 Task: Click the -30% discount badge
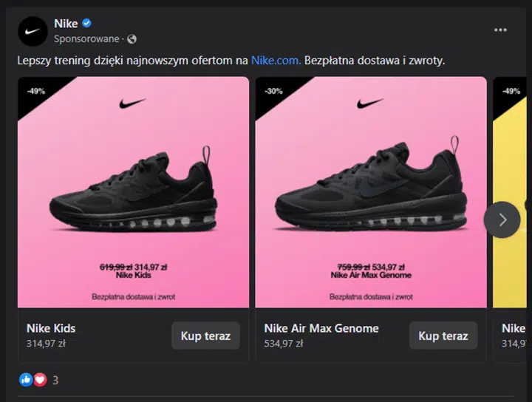click(273, 91)
